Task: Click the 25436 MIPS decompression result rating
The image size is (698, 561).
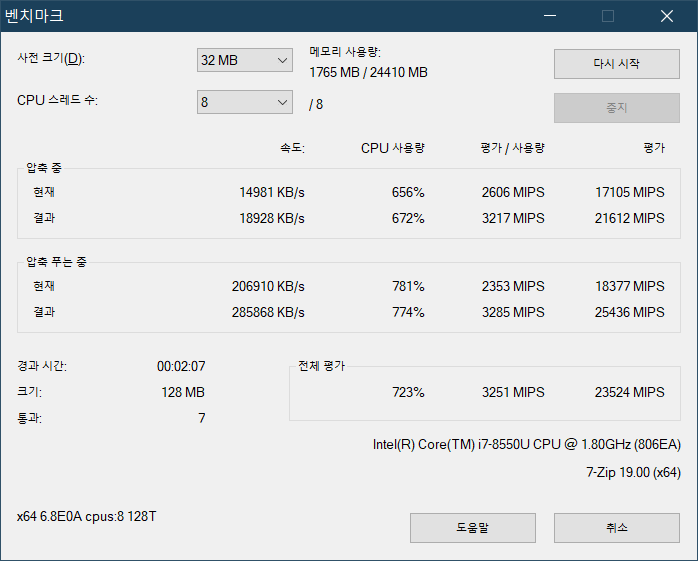Action: [x=629, y=312]
